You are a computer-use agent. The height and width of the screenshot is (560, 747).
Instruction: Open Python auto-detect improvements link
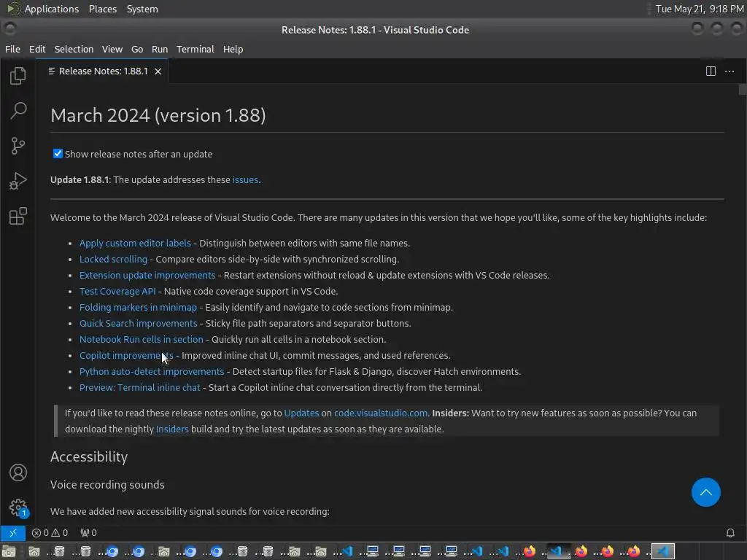[152, 371]
